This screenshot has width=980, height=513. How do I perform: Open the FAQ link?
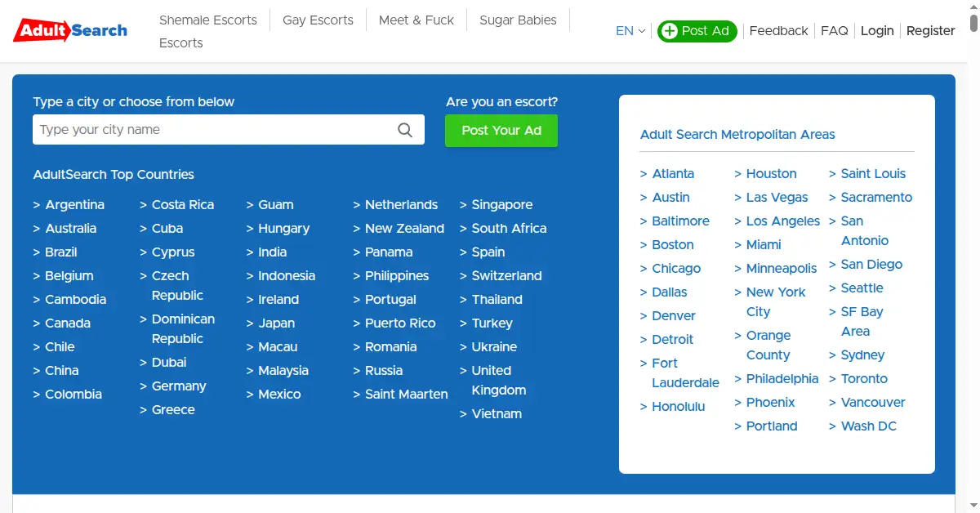pyautogui.click(x=834, y=31)
